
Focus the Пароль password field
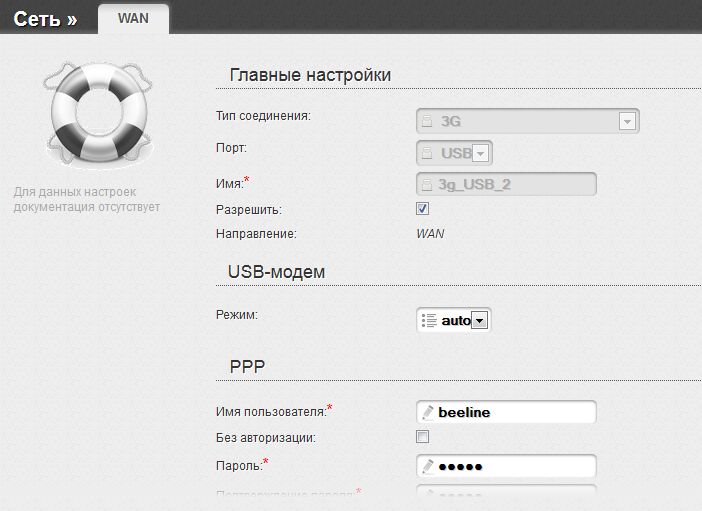click(506, 467)
